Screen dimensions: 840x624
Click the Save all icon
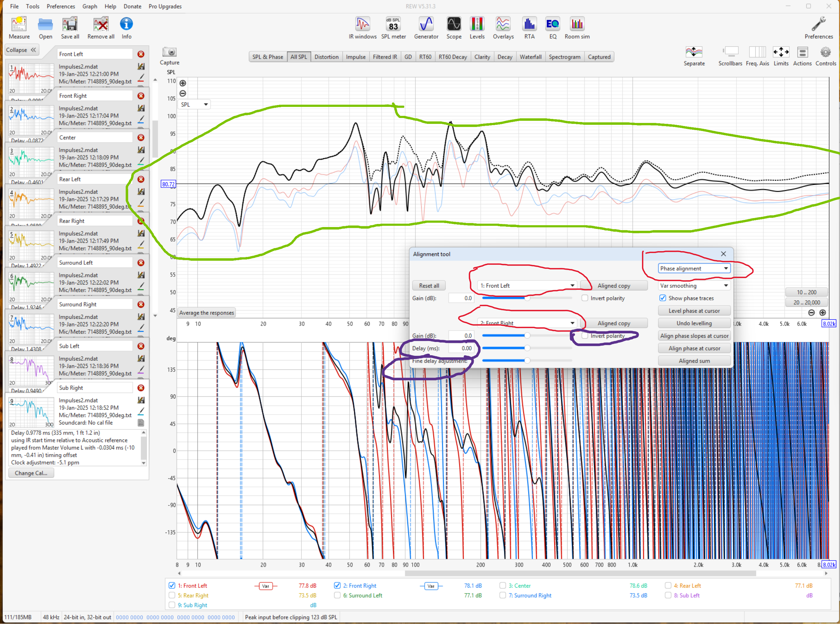click(x=70, y=27)
